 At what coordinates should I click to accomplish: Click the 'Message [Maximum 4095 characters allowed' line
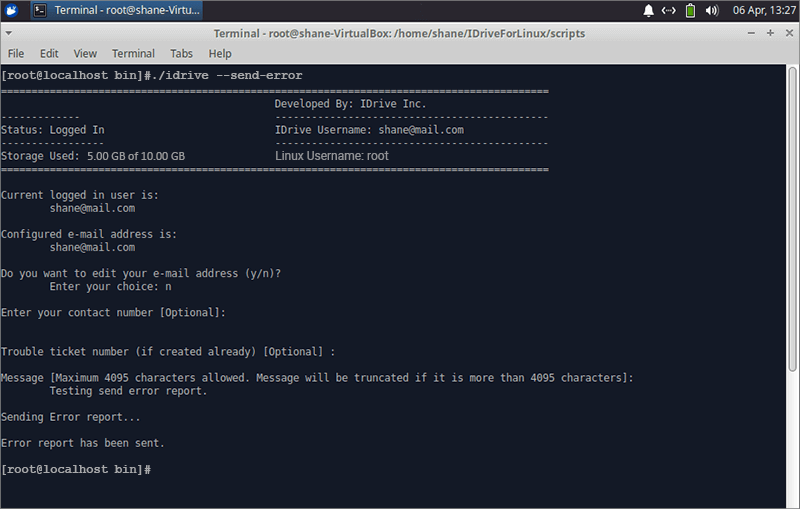pyautogui.click(x=317, y=378)
